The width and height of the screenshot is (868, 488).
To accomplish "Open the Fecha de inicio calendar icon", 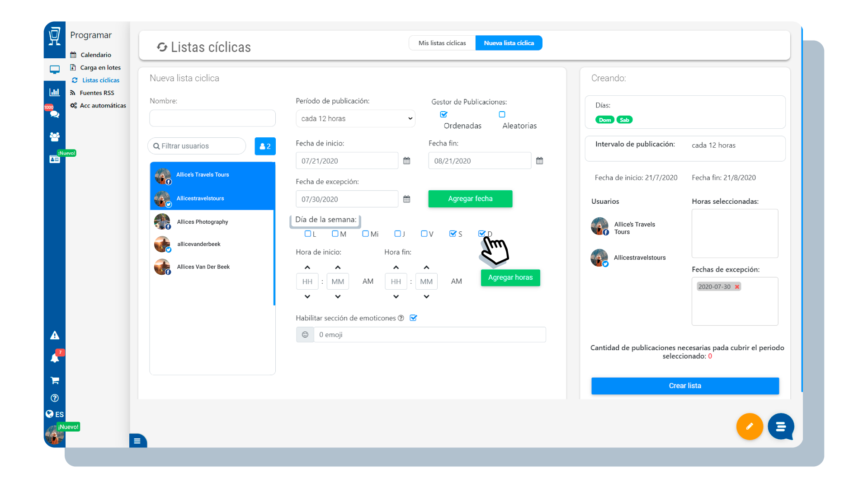I will tap(406, 161).
